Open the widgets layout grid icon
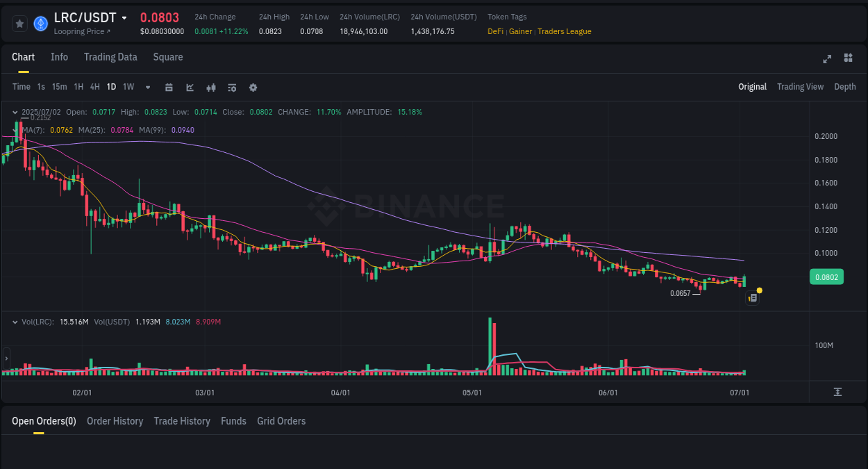868x469 pixels. click(848, 59)
